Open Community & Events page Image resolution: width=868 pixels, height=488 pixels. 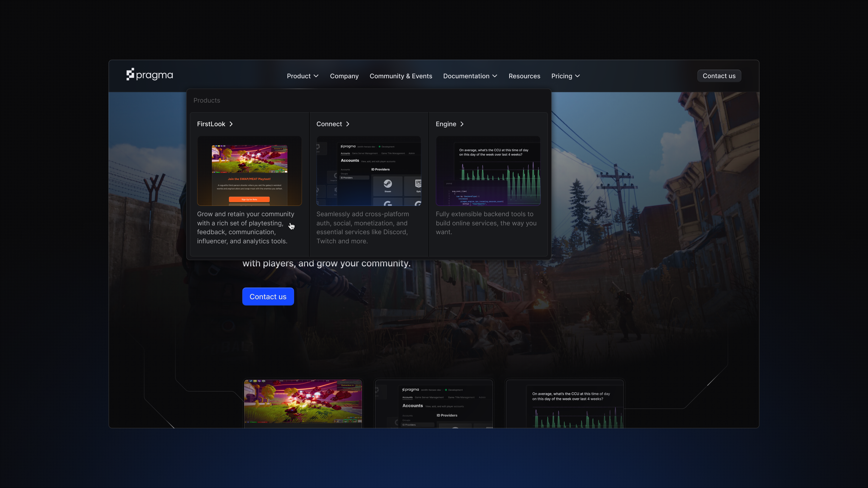point(401,76)
